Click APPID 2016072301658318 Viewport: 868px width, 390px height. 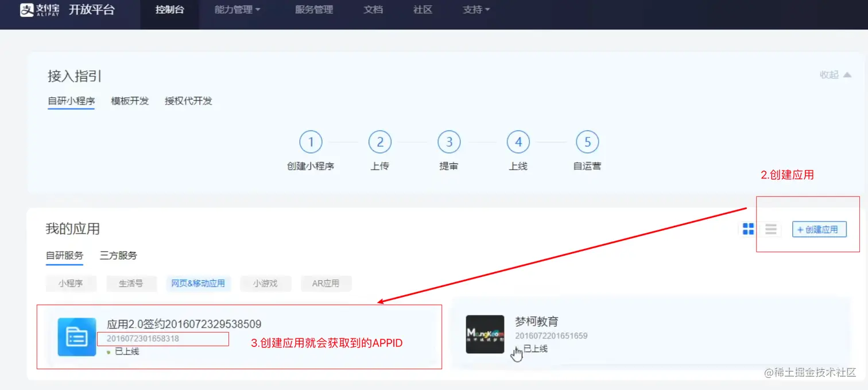(143, 339)
